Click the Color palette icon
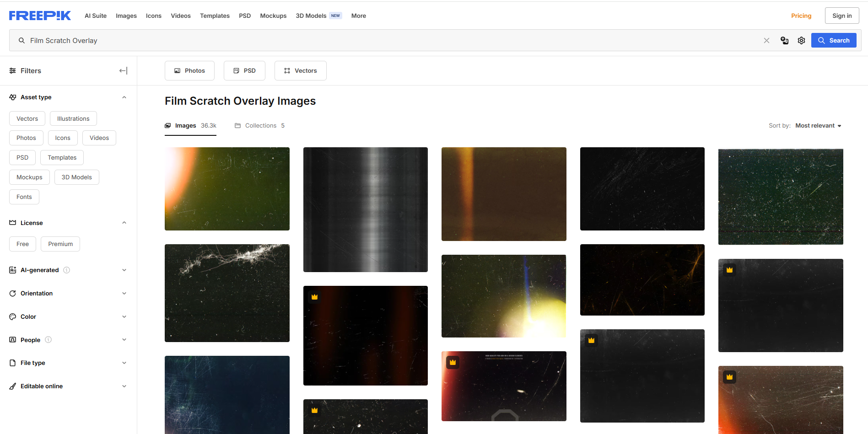This screenshot has height=434, width=868. [13, 317]
